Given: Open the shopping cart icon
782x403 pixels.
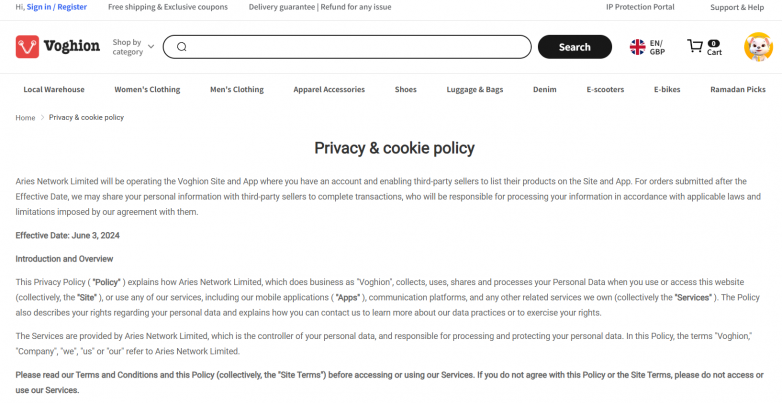Looking at the screenshot, I should pyautogui.click(x=695, y=46).
